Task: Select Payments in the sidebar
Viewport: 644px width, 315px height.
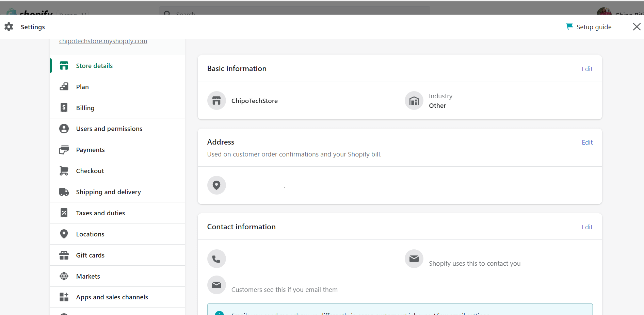Action: tap(117, 150)
